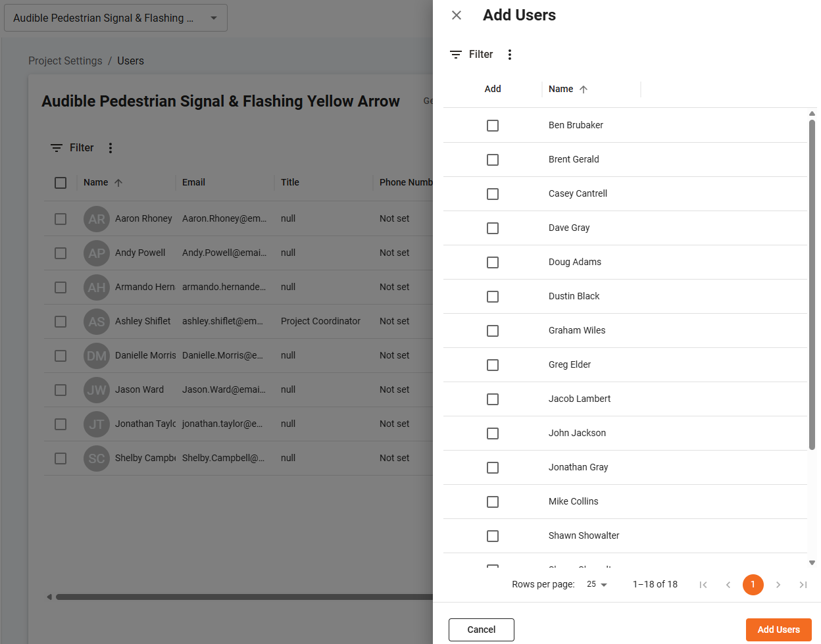The image size is (821, 644).
Task: Select Mike Collins' checkbox
Action: point(493,502)
